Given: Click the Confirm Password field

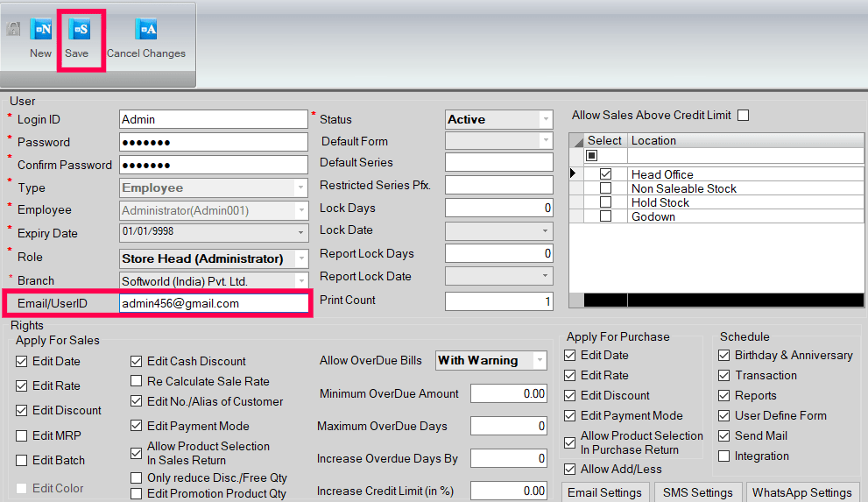Looking at the screenshot, I should (x=213, y=165).
